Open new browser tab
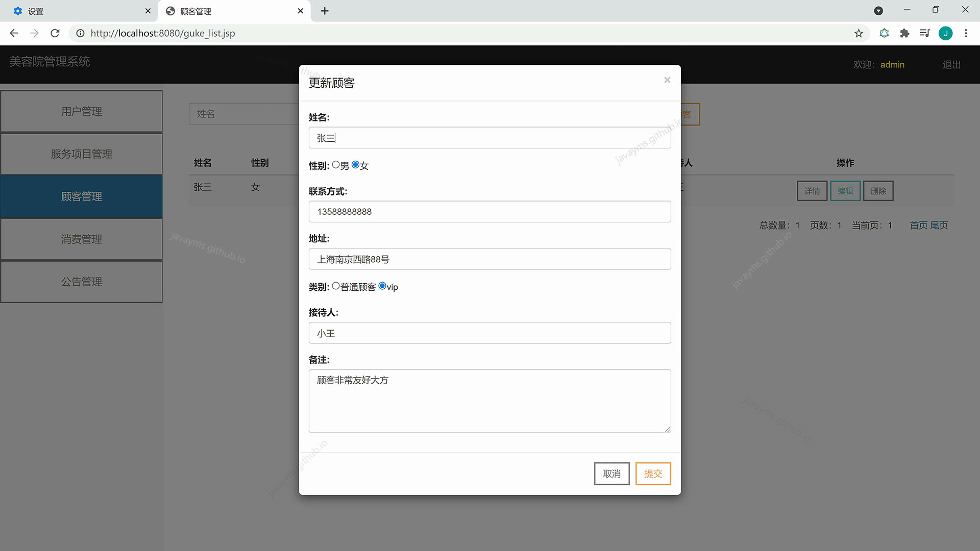980x551 pixels. tap(325, 11)
